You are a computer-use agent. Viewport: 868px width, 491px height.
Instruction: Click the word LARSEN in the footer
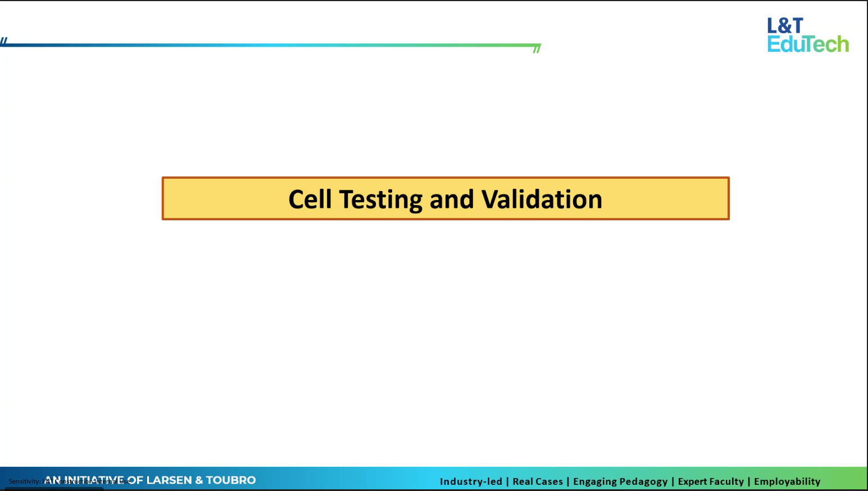coord(169,480)
